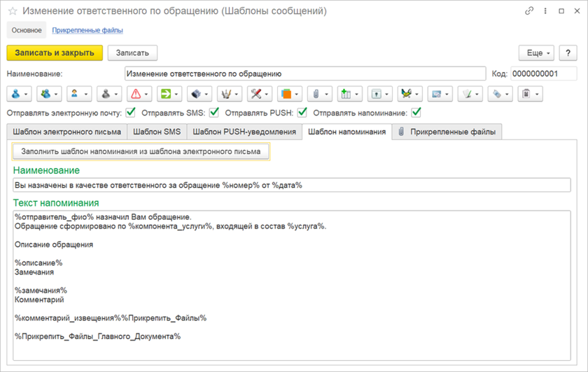The image size is (588, 372).
Task: Click into the 'Код' input field
Action: tap(543, 74)
